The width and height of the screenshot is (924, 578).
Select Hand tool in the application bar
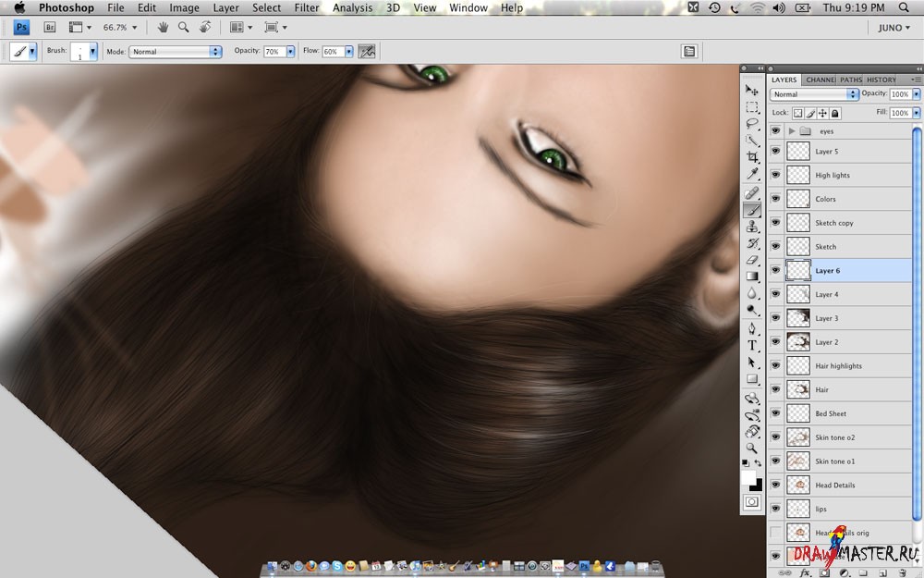[x=164, y=27]
